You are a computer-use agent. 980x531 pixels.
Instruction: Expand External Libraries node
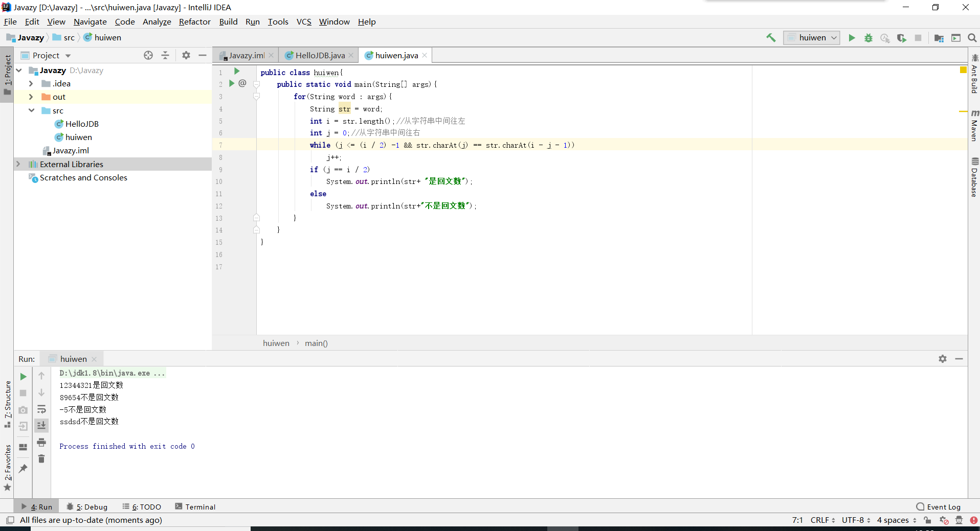click(x=19, y=164)
